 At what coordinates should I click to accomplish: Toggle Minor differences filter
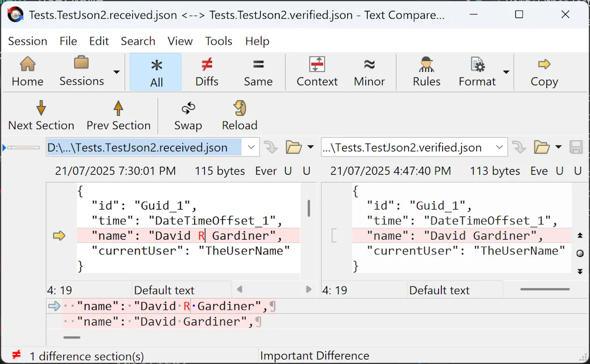point(369,71)
